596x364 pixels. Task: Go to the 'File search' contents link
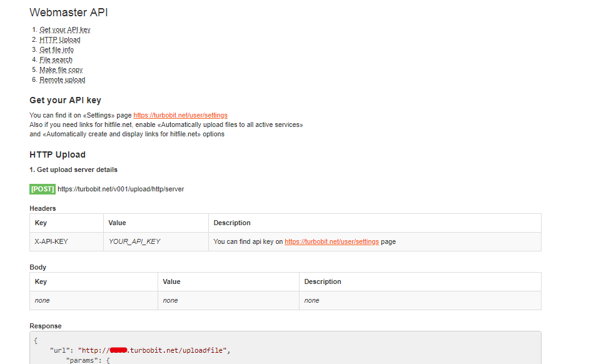coord(56,59)
